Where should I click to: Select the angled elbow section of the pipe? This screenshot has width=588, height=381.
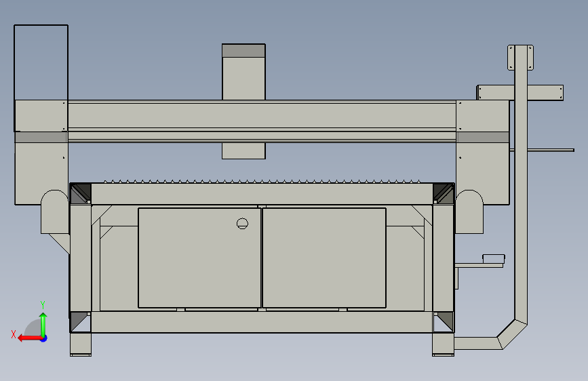pos(512,334)
